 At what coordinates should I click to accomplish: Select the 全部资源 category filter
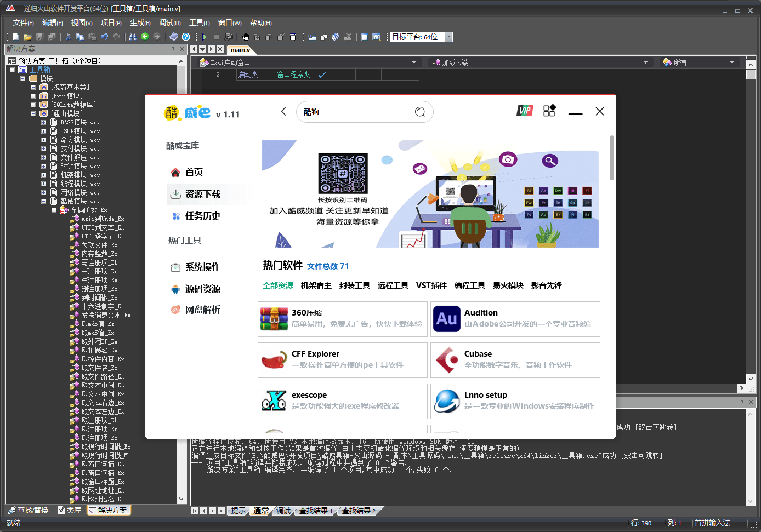tap(278, 285)
